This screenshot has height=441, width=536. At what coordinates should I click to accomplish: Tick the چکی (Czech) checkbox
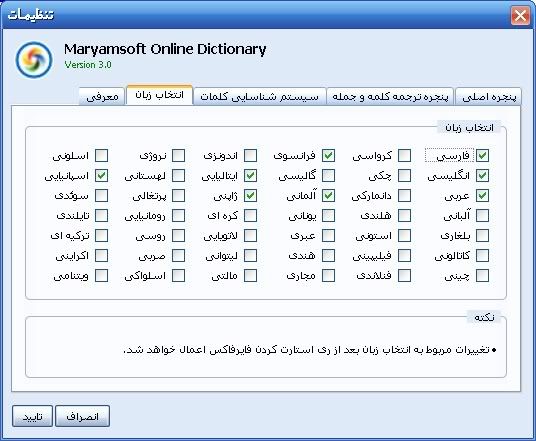(x=404, y=176)
